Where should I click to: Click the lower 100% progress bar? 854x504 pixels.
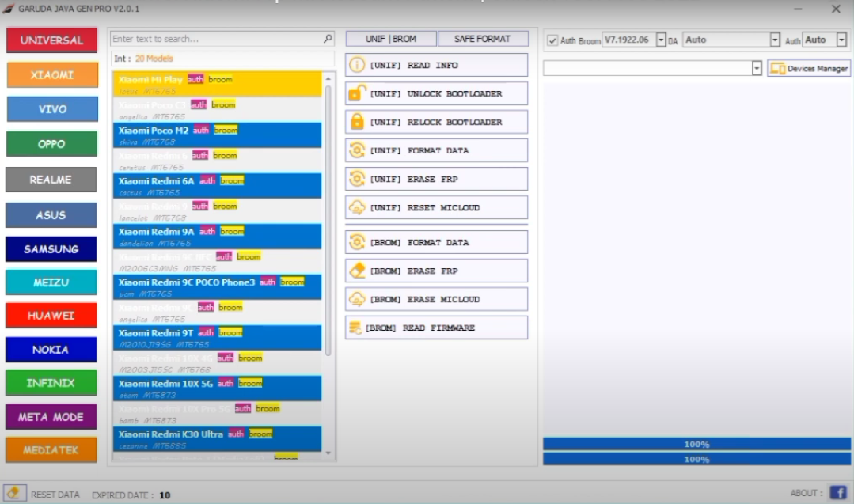[x=696, y=460]
